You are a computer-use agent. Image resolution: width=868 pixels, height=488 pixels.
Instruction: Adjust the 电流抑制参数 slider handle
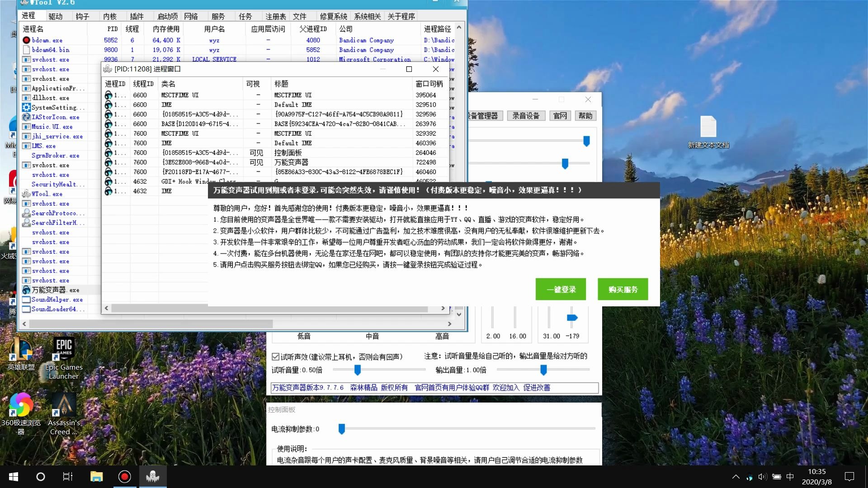pos(342,429)
